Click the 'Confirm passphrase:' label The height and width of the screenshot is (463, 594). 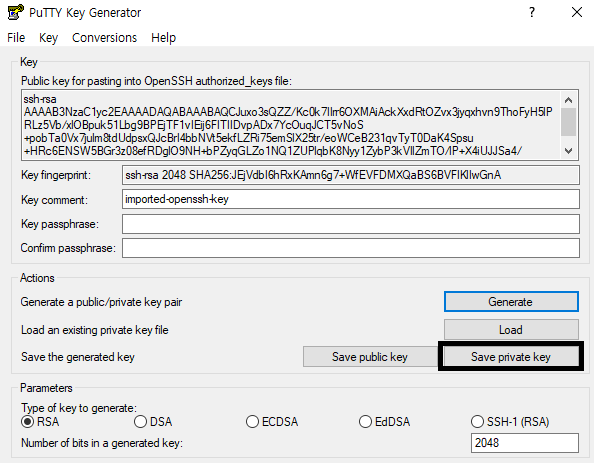click(68, 248)
